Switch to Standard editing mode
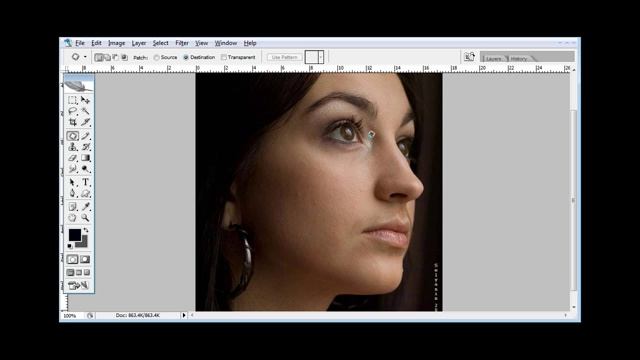Screen dimensions: 640x360 [72, 260]
